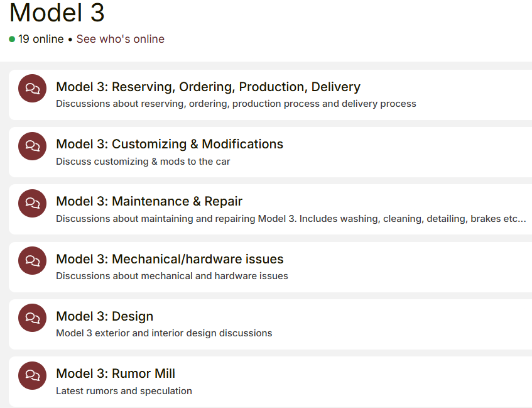This screenshot has width=532, height=408.
Task: Click the green online status dot
Action: 12,39
